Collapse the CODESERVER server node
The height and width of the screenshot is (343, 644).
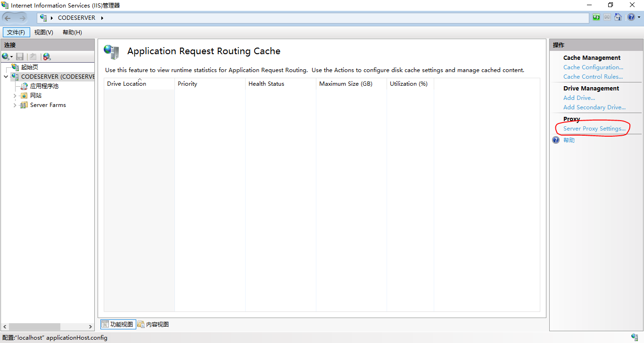click(x=6, y=77)
